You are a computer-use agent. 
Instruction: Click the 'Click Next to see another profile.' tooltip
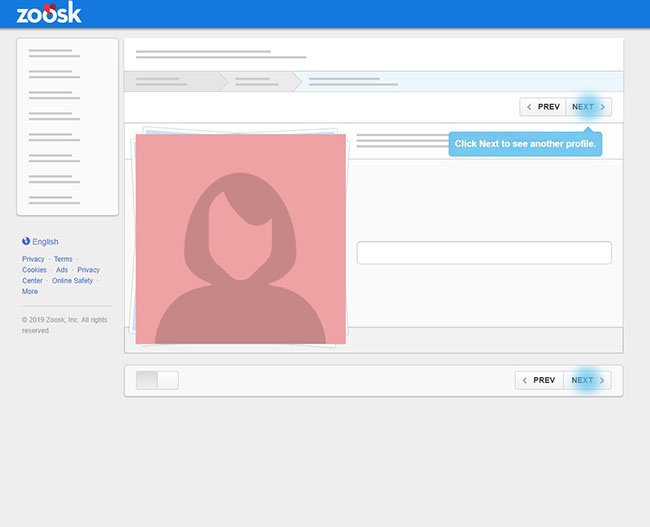tap(525, 144)
